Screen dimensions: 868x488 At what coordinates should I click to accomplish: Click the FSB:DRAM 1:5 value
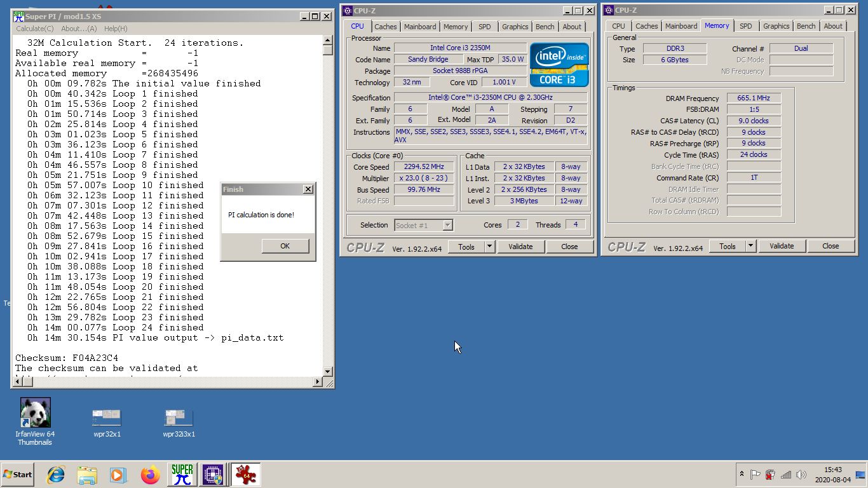[x=754, y=109]
